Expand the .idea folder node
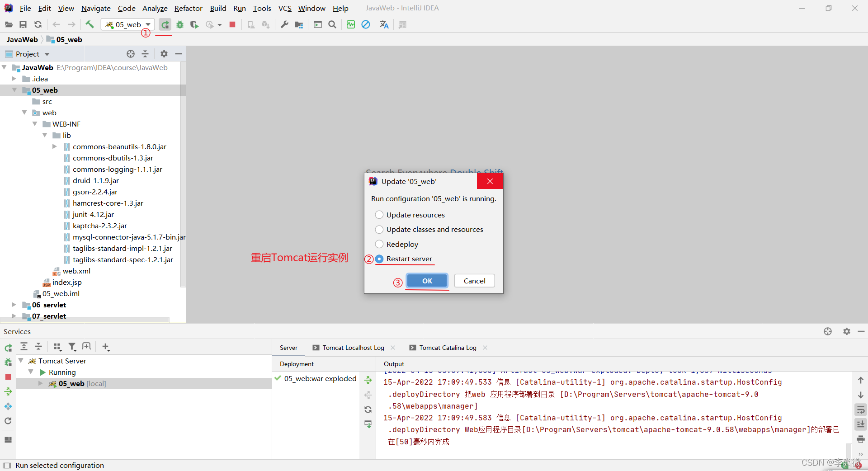Viewport: 868px width, 471px height. tap(14, 79)
